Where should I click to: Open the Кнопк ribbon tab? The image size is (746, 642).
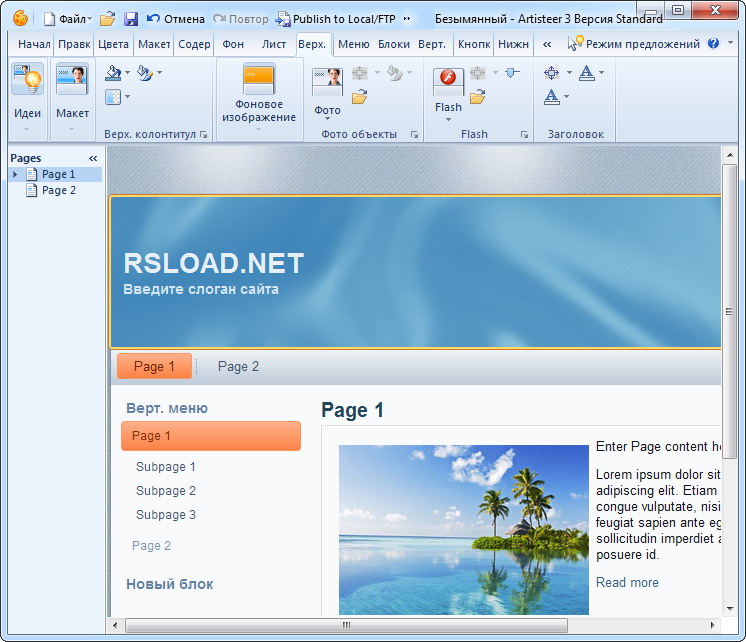pos(474,44)
